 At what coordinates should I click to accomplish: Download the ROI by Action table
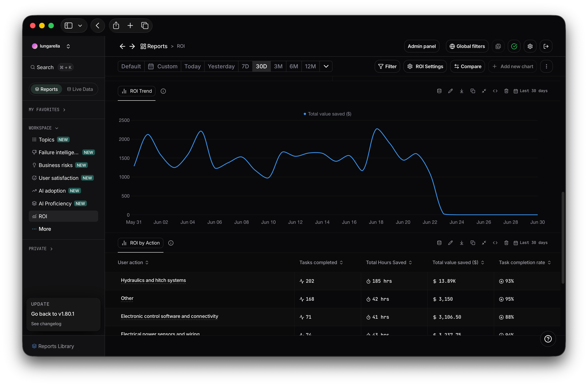click(461, 243)
